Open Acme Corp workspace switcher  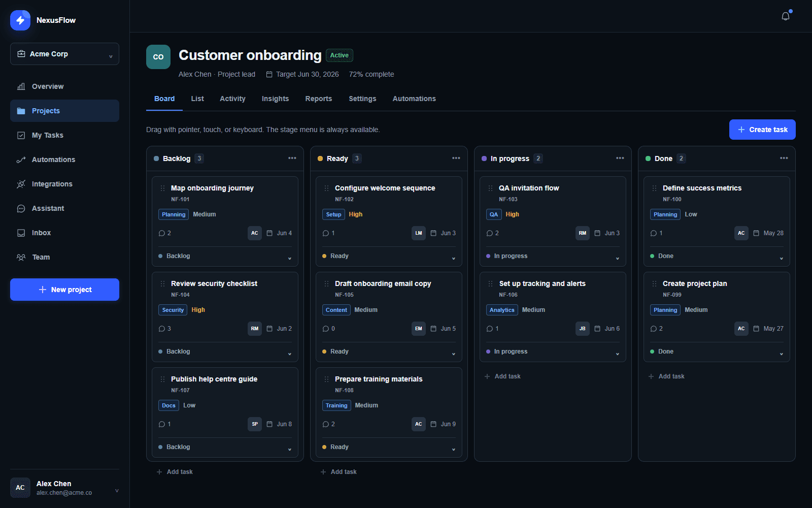pos(64,54)
